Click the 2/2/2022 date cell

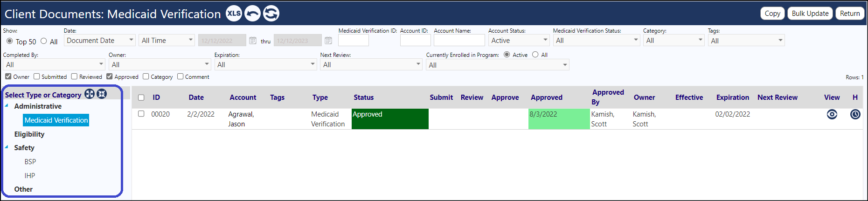tap(201, 114)
